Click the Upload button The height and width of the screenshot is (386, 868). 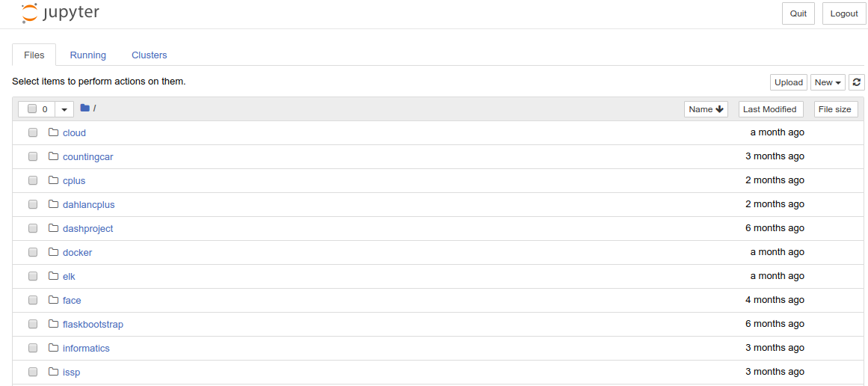(x=788, y=82)
